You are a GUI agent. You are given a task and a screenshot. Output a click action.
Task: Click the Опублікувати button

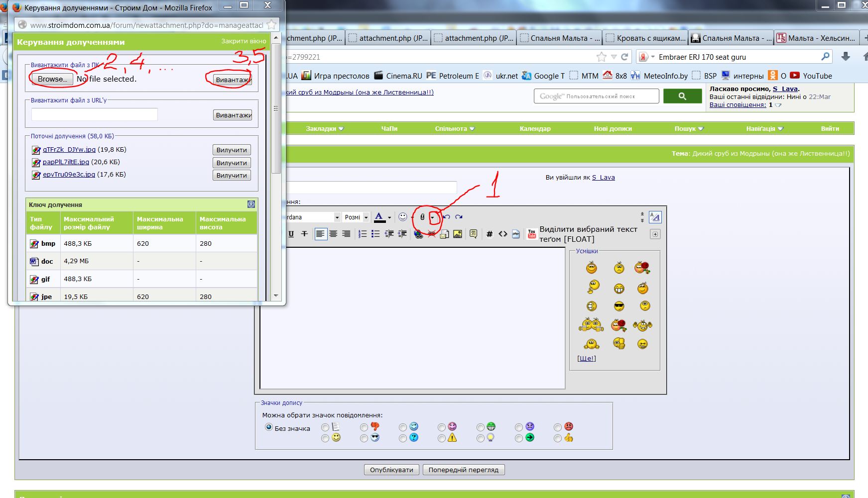click(391, 470)
